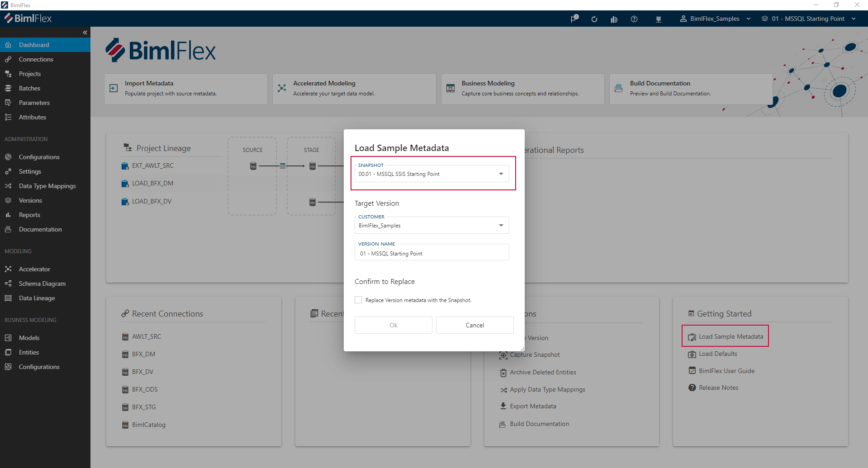Click the Version Name input field
Viewport: 868px width, 468px height.
point(431,253)
